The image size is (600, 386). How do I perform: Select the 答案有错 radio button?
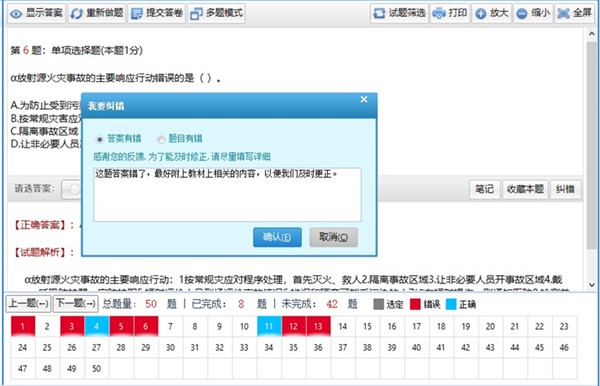(x=99, y=139)
